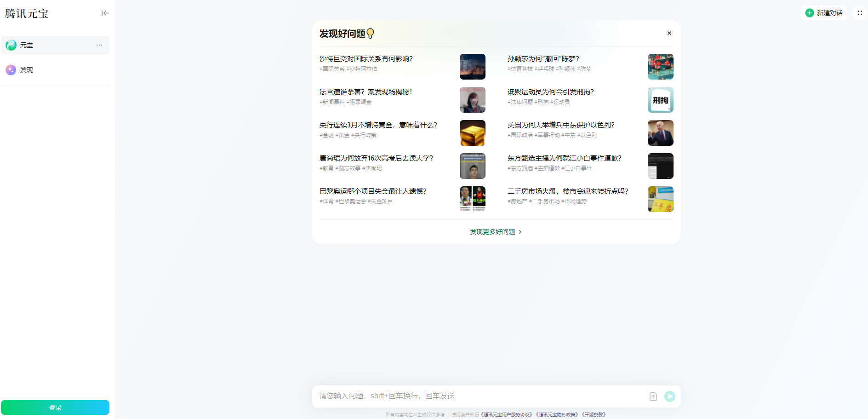Open question 诋毁运动员为何会引发刑拘?
The image size is (868, 419).
pyautogui.click(x=551, y=92)
